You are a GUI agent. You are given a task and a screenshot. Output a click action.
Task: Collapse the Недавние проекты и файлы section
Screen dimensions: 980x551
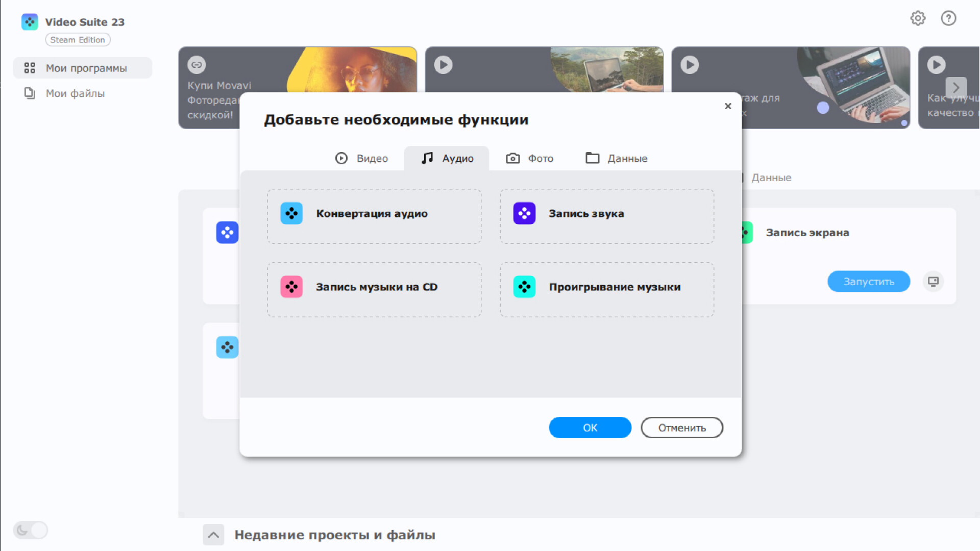pyautogui.click(x=213, y=535)
